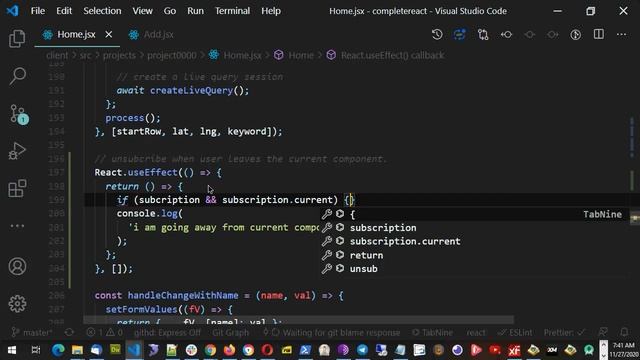Open the Terminal menu
The width and height of the screenshot is (640, 360).
[x=232, y=11]
